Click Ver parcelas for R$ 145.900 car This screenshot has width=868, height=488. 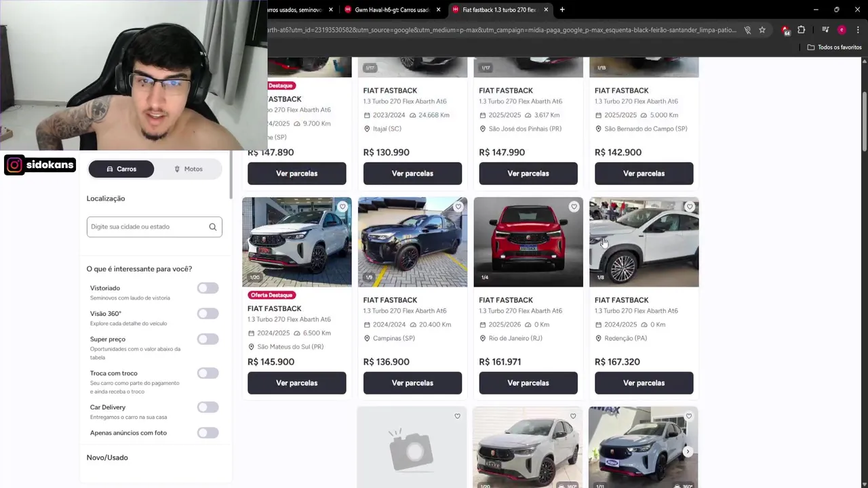(296, 383)
